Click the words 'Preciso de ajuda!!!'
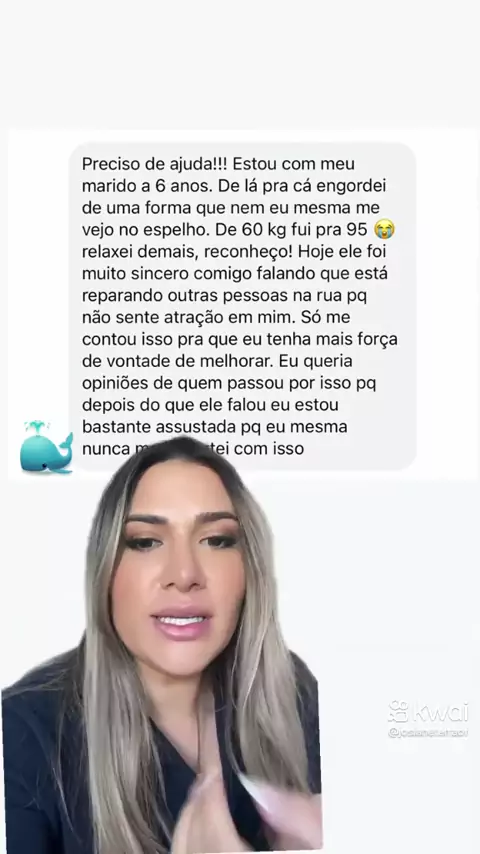This screenshot has height=854, width=480. tap(154, 164)
